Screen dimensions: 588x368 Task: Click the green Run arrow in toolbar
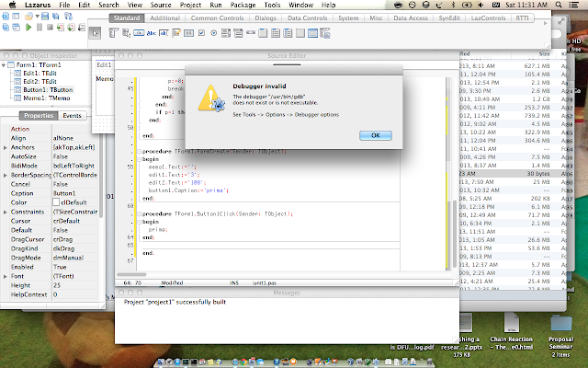28,28
